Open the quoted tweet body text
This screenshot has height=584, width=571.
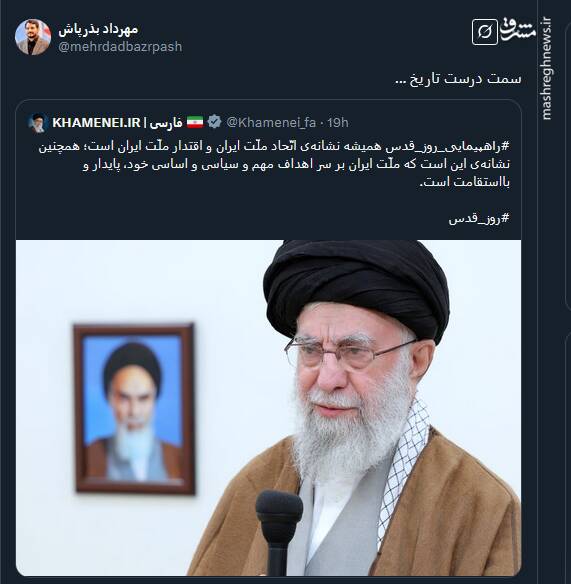pyautogui.click(x=274, y=164)
